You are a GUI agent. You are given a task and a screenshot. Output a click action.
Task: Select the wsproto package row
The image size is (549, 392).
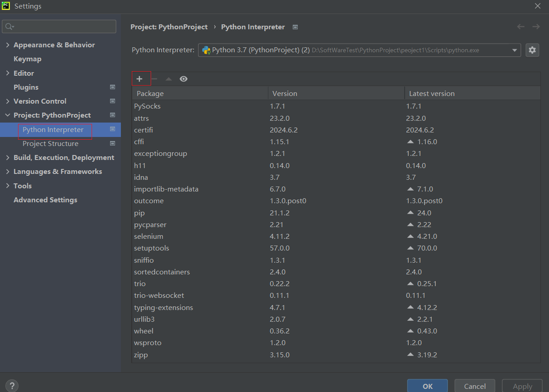coord(336,342)
